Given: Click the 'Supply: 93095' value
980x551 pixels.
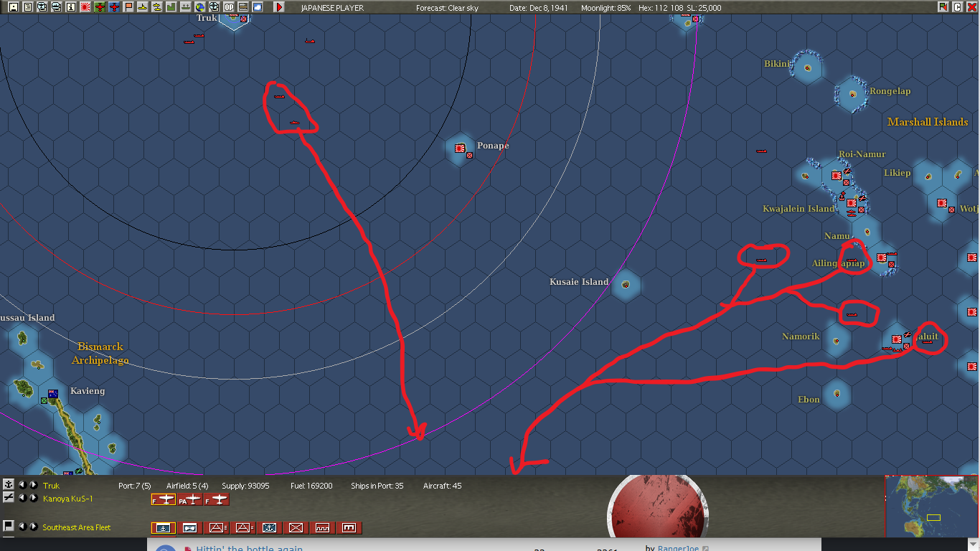Looking at the screenshot, I should (246, 486).
